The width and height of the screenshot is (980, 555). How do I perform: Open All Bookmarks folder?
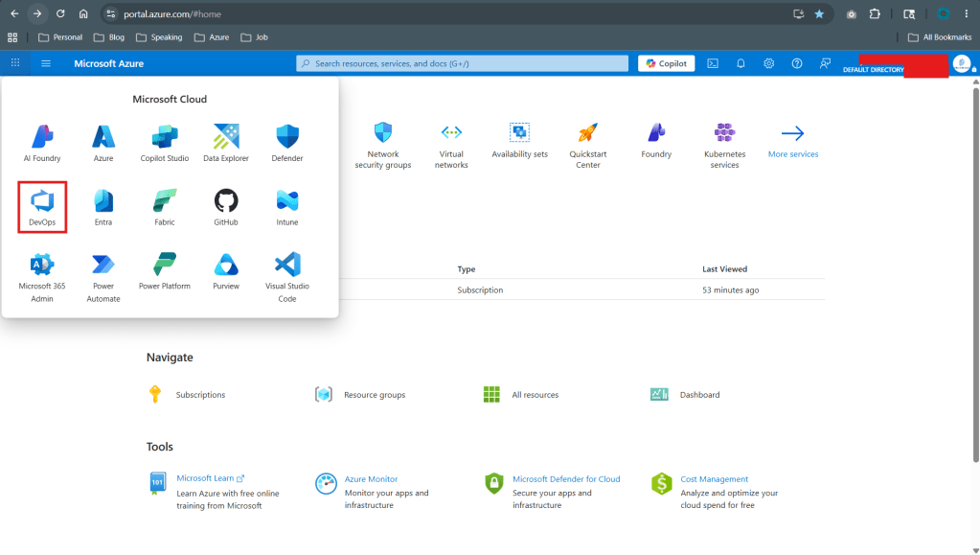[940, 37]
